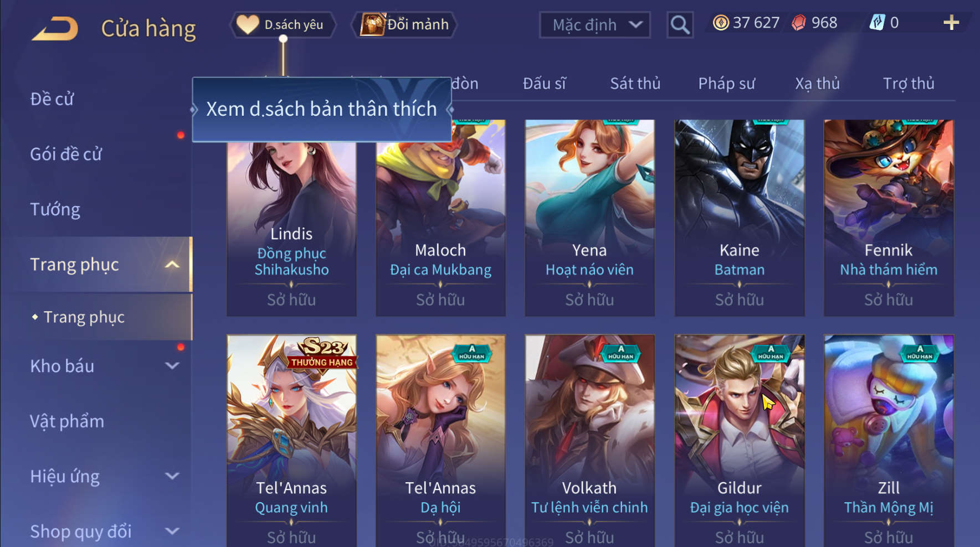The width and height of the screenshot is (980, 547).
Task: Click the plus icon to add currency
Action: [x=951, y=23]
